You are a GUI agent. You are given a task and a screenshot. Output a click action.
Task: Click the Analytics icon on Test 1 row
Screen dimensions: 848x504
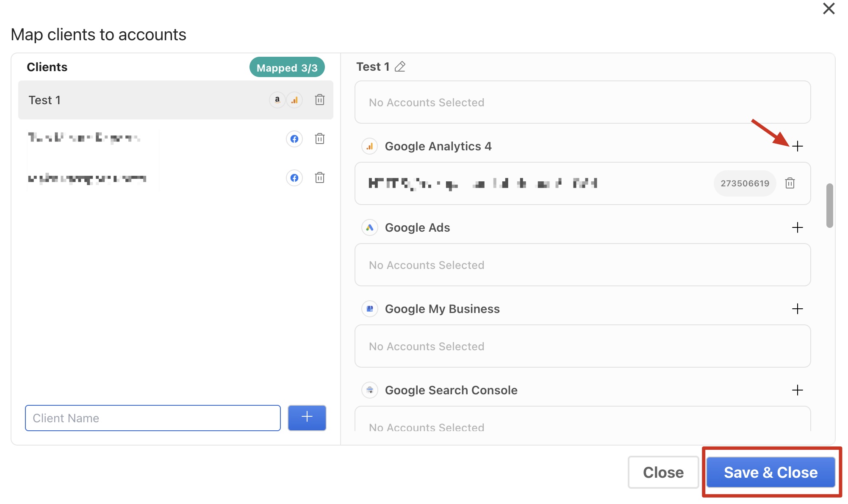(x=294, y=100)
